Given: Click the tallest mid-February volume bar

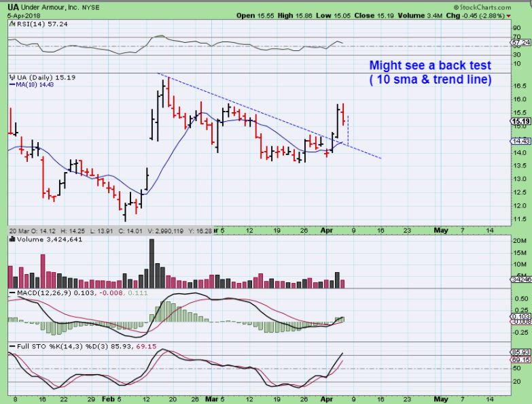Looking at the screenshot, I should click(152, 263).
